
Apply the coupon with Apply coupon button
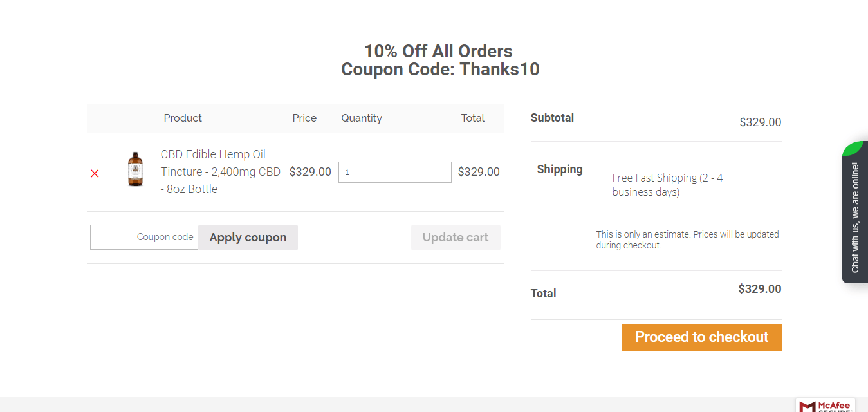click(x=248, y=238)
